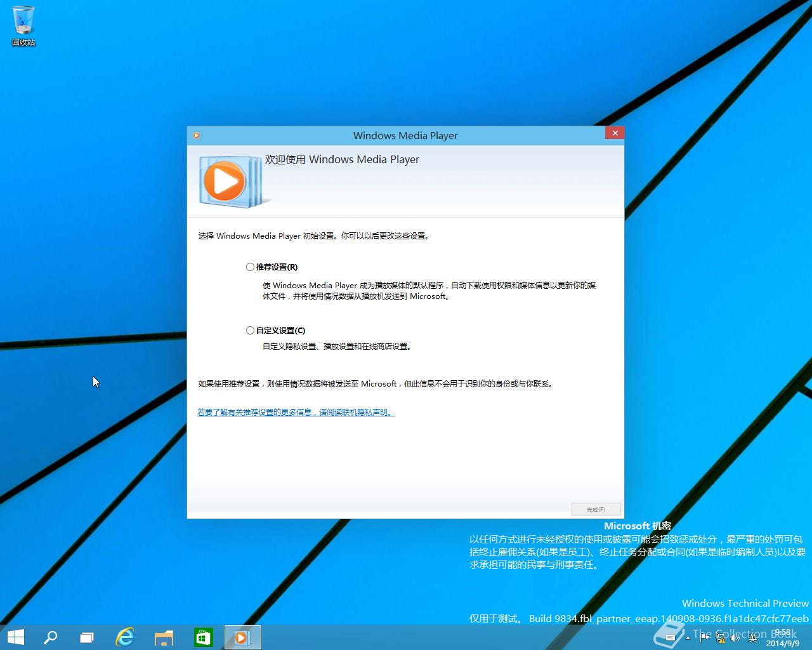Screen dimensions: 812x650
Task: Open the online privacy statement link
Action: (x=296, y=413)
